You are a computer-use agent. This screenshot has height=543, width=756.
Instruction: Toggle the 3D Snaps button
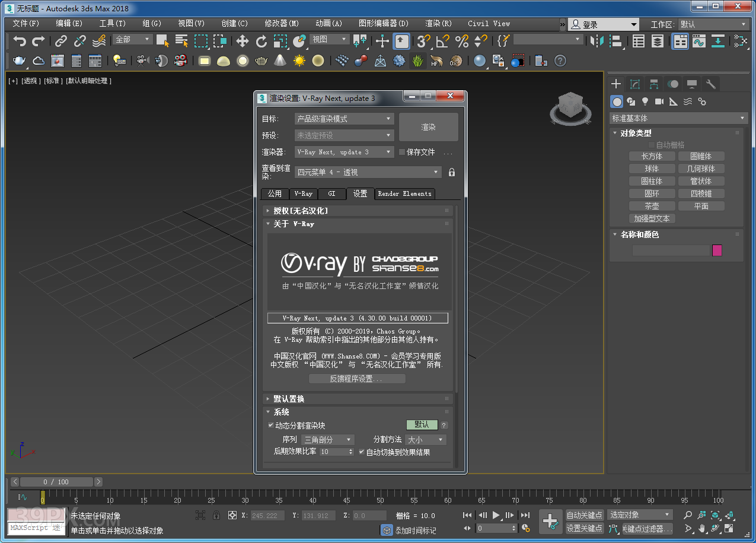point(423,41)
